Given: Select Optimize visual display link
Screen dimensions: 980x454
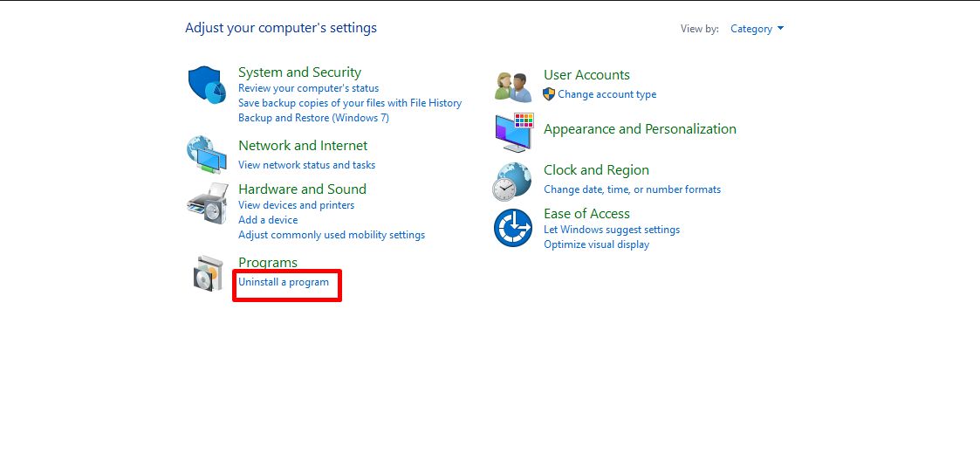Looking at the screenshot, I should click(x=596, y=244).
